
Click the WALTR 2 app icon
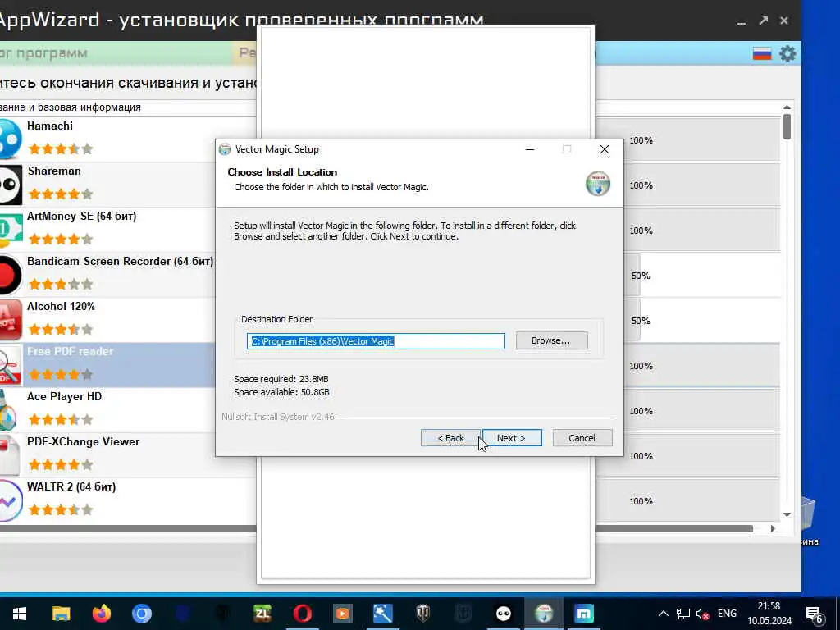(x=10, y=500)
